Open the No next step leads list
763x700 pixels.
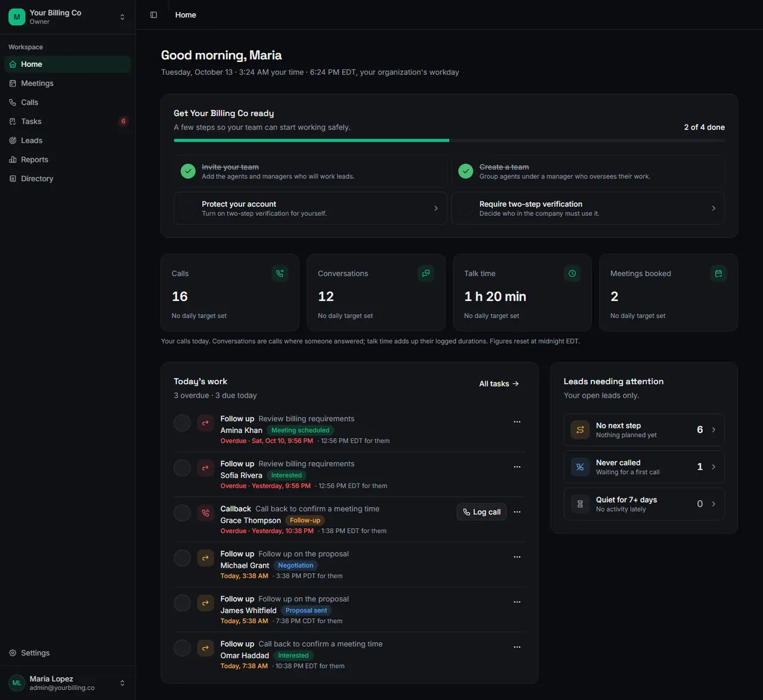pos(644,430)
